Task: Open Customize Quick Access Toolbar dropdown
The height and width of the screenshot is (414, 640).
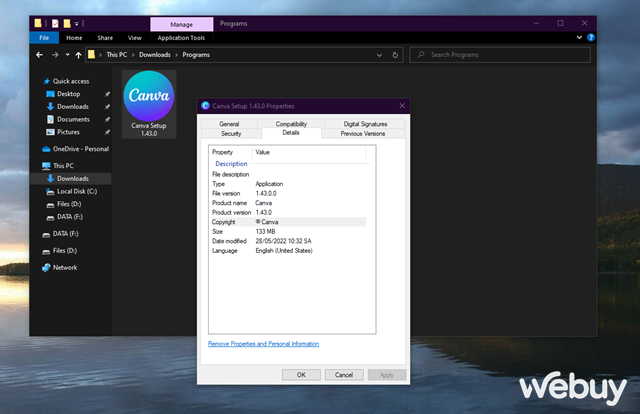Action: point(76,24)
